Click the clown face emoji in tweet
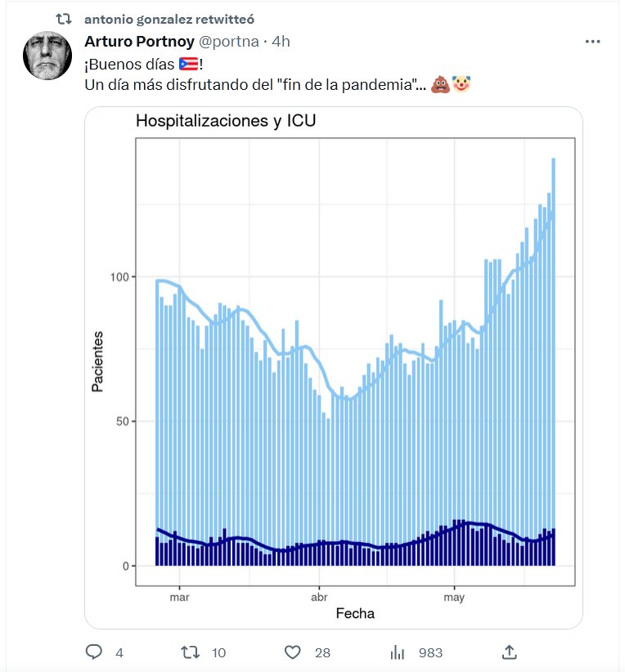 [461, 84]
